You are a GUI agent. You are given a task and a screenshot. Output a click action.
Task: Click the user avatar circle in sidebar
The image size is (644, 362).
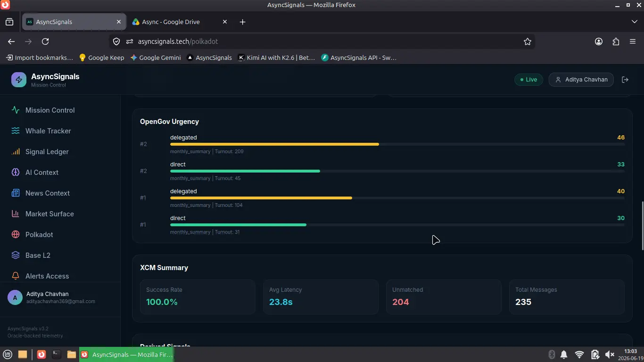pos(15,297)
